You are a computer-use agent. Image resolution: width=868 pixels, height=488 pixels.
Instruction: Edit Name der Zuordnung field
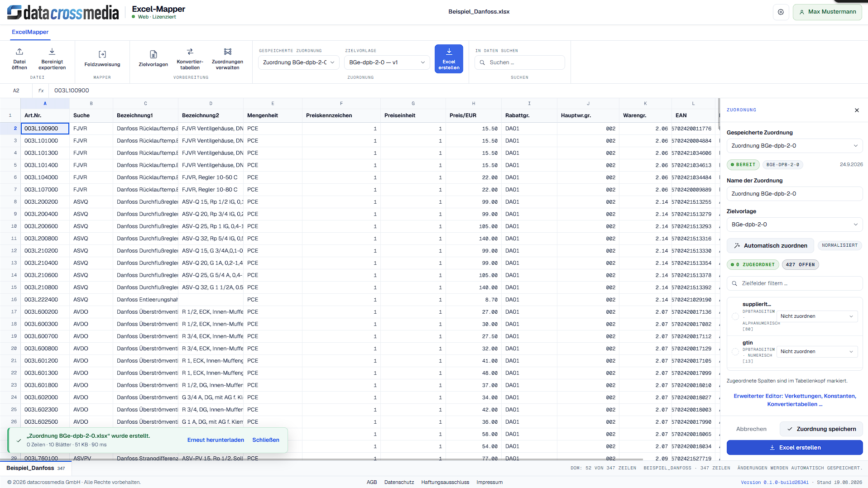[795, 194]
